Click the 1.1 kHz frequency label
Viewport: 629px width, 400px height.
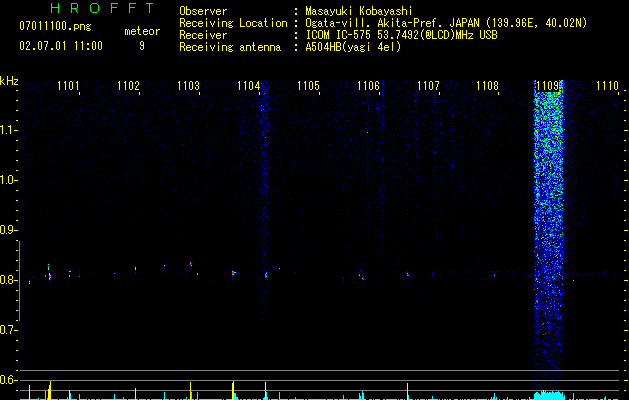8,130
